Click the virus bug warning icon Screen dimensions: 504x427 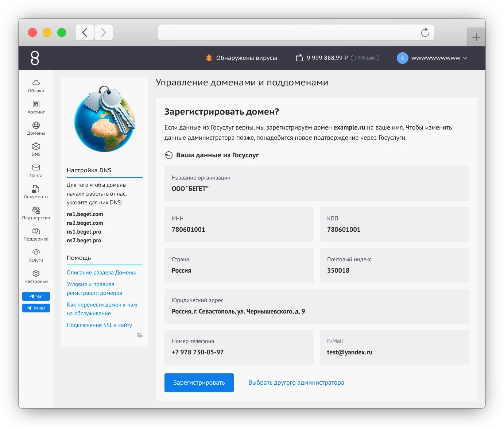pos(209,58)
